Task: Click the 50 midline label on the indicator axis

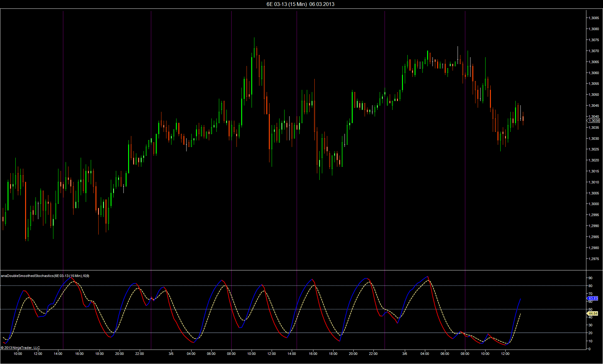Action: coord(590,309)
